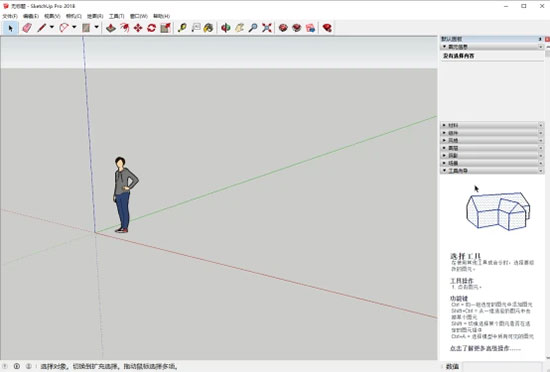Click the Zoom Extents tool

tap(267, 28)
